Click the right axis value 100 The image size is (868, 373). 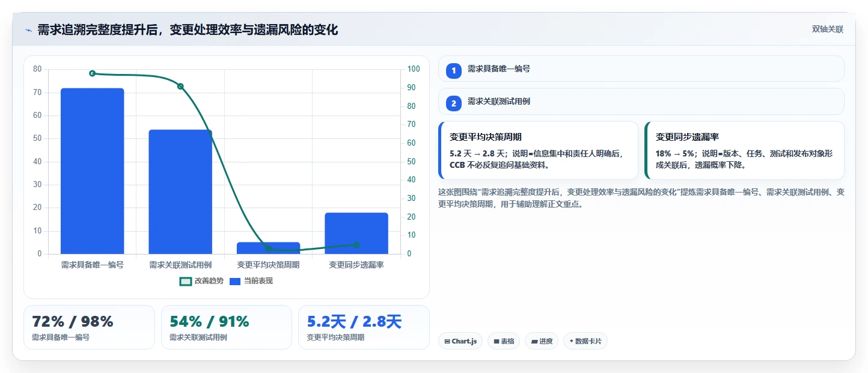[414, 69]
